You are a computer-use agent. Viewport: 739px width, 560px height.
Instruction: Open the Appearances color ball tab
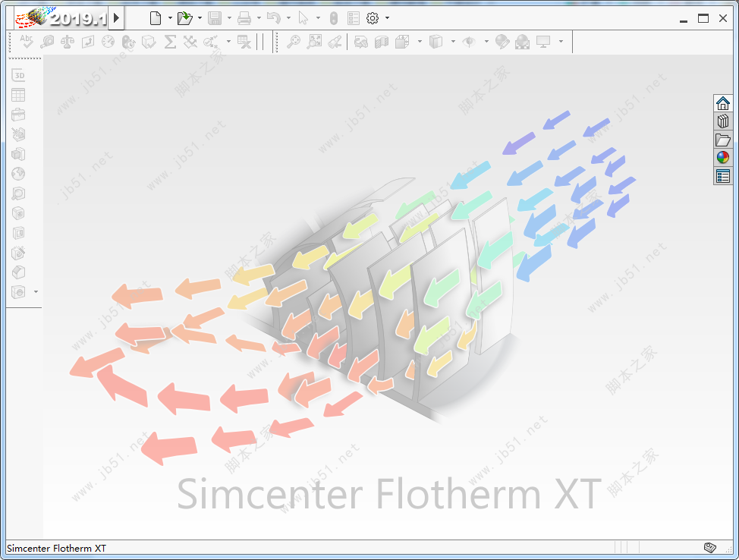723,157
